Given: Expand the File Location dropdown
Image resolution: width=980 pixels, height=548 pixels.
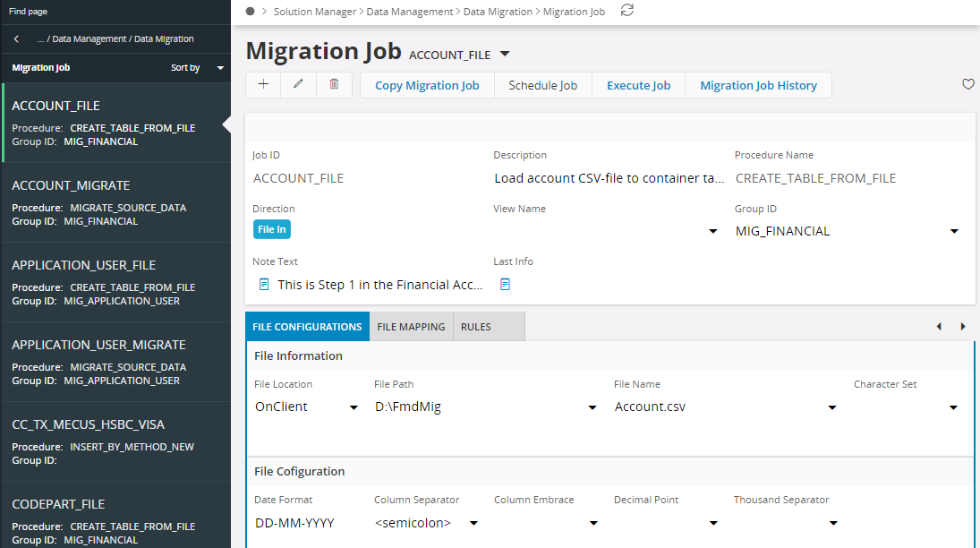Looking at the screenshot, I should pos(354,407).
